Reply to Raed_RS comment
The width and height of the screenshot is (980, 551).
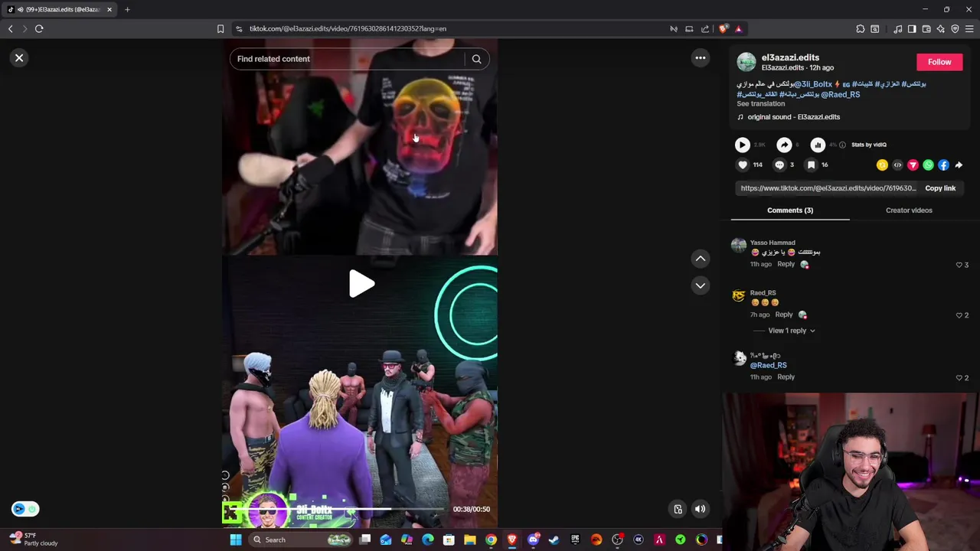pos(783,315)
